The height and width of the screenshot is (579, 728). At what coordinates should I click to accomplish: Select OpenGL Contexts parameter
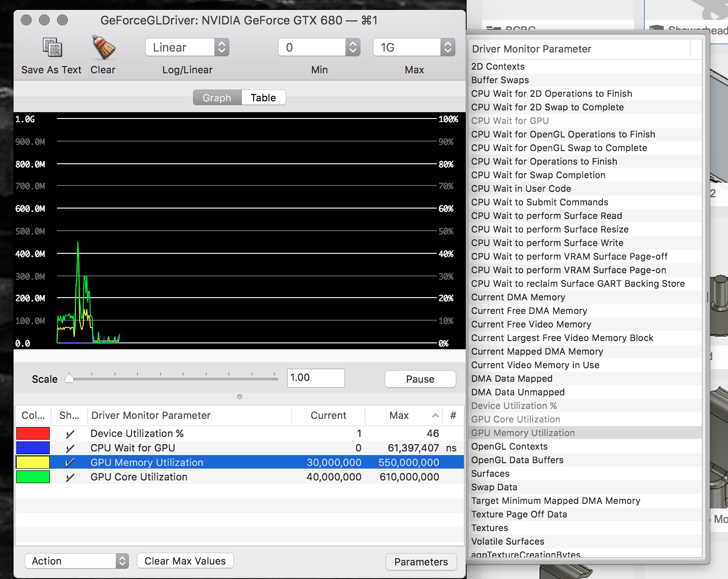(x=585, y=446)
